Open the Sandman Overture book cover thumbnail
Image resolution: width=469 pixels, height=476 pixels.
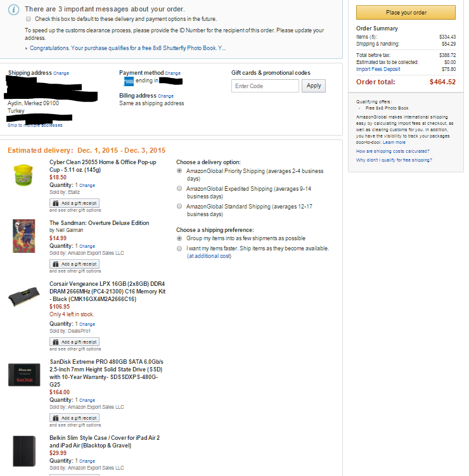tap(23, 236)
